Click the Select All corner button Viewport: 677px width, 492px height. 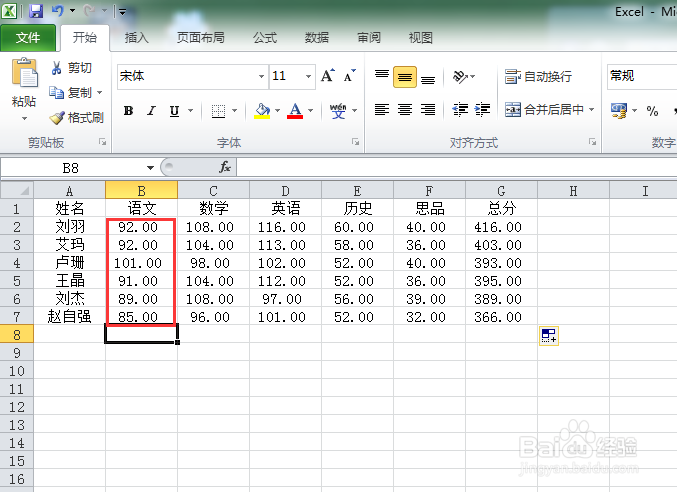pos(17,190)
